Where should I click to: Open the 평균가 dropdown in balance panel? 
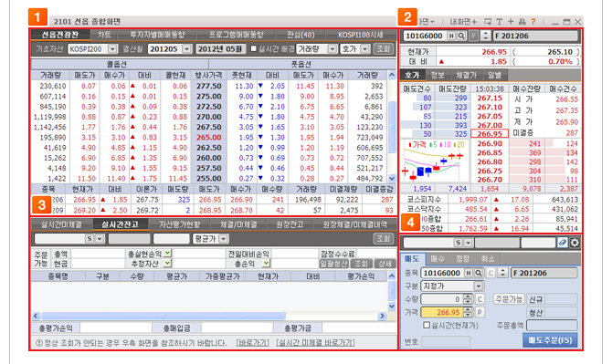tap(223, 238)
